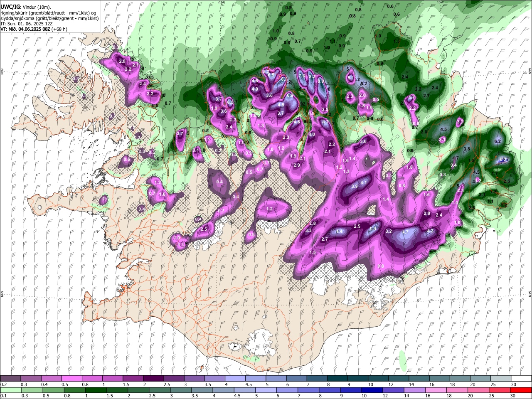Image resolution: width=532 pixels, height=399 pixels.
Task: Pick the 1.5 purple swatch in upper legend
Action: tap(133, 379)
